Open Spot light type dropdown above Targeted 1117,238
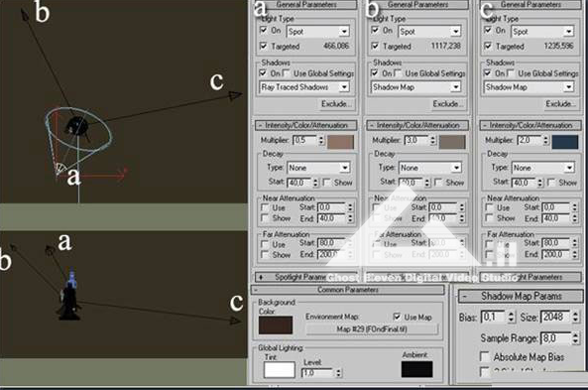This screenshot has height=390, width=588. pyautogui.click(x=429, y=32)
